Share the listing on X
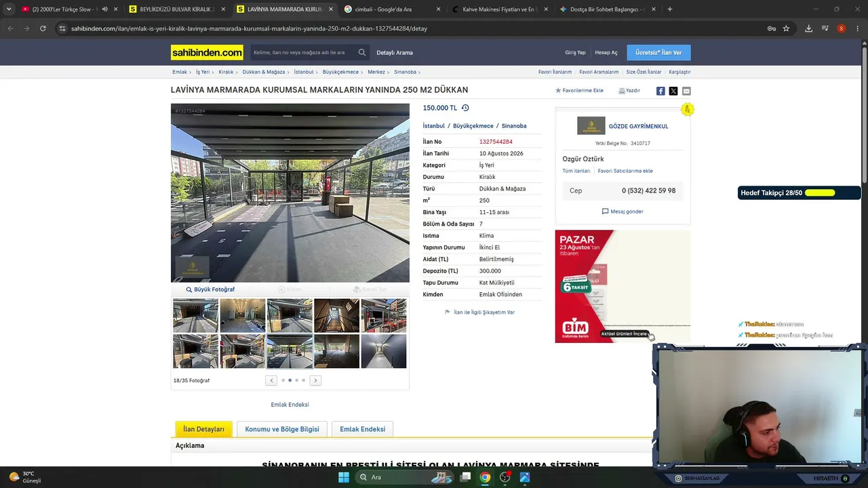The height and width of the screenshot is (488, 868). tap(673, 91)
